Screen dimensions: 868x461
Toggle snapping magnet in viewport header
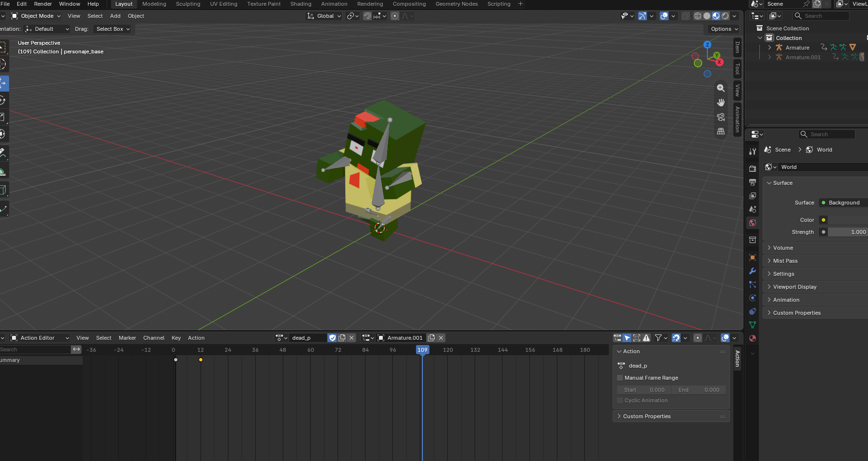point(367,16)
